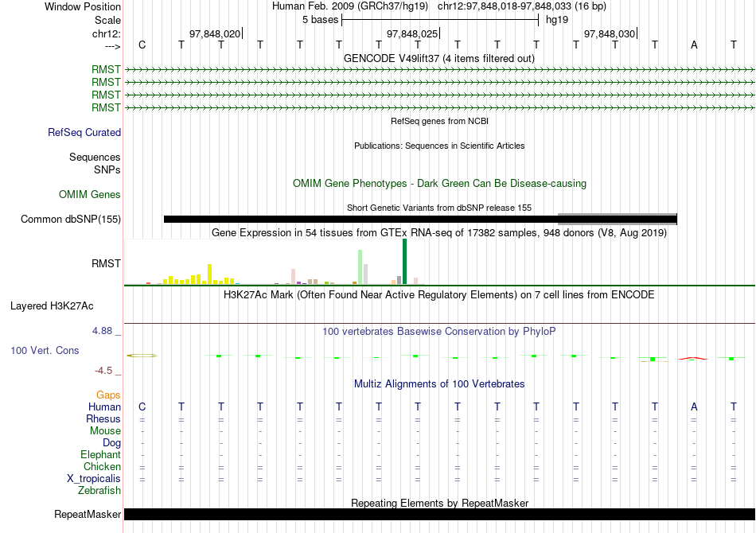The width and height of the screenshot is (756, 533).
Task: Click the Sequences track label
Action: (x=95, y=157)
